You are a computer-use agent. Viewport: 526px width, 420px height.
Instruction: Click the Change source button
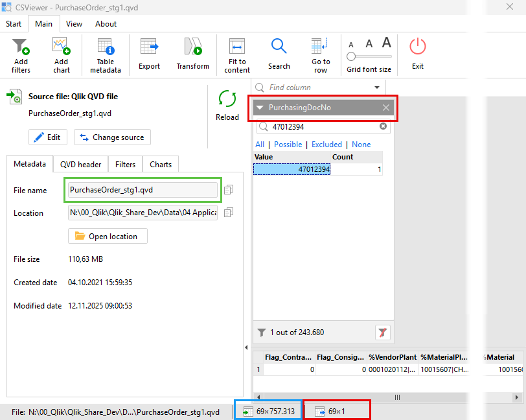click(112, 137)
